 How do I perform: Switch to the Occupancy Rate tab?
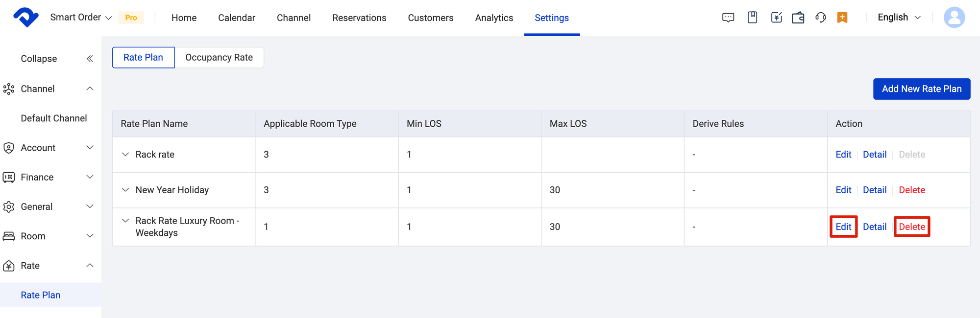(219, 58)
